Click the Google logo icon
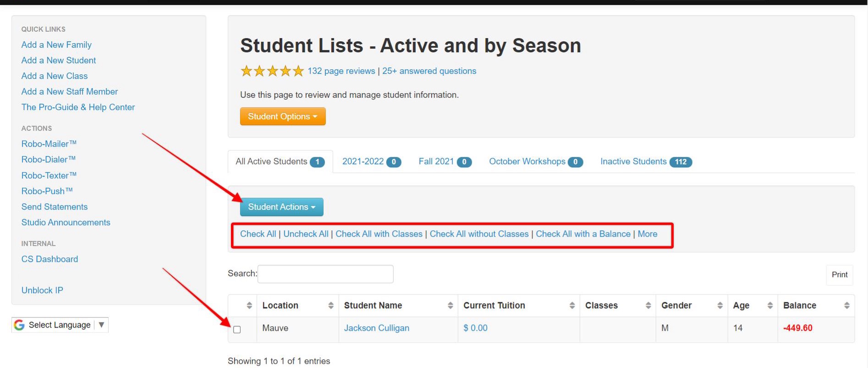Screen dimensions: 868x368 [19, 325]
